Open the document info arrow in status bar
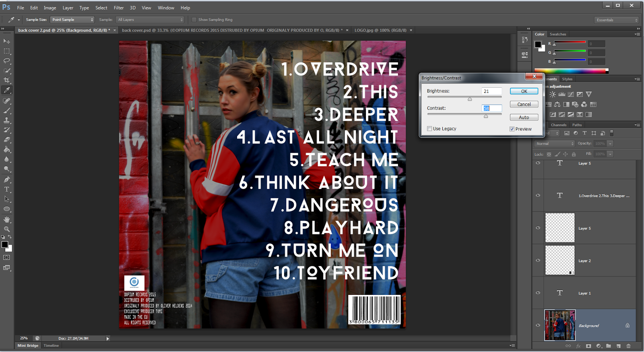This screenshot has width=644, height=352. point(107,339)
